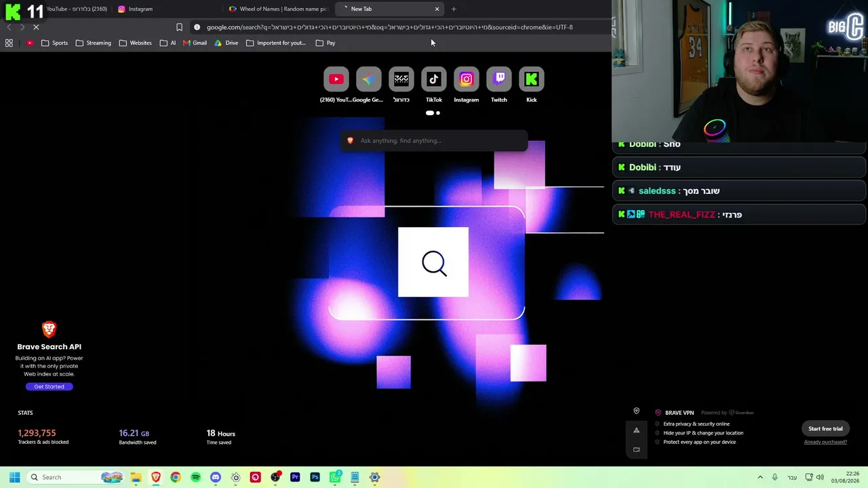Open the Streaming bookmarks folder

tap(93, 43)
